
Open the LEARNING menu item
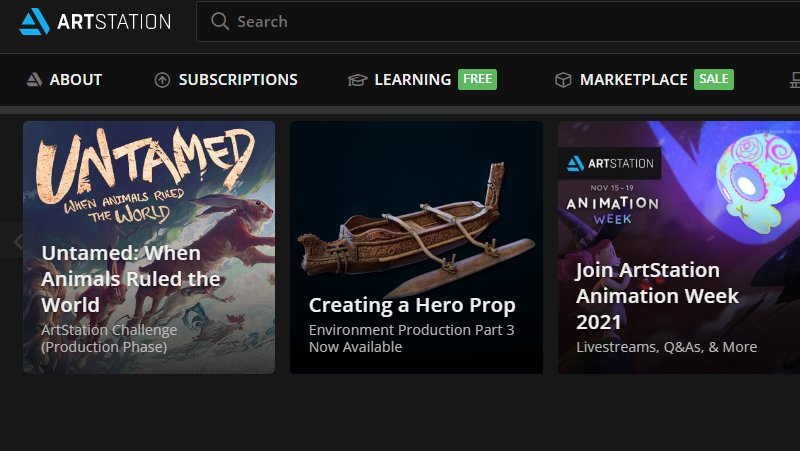(413, 80)
